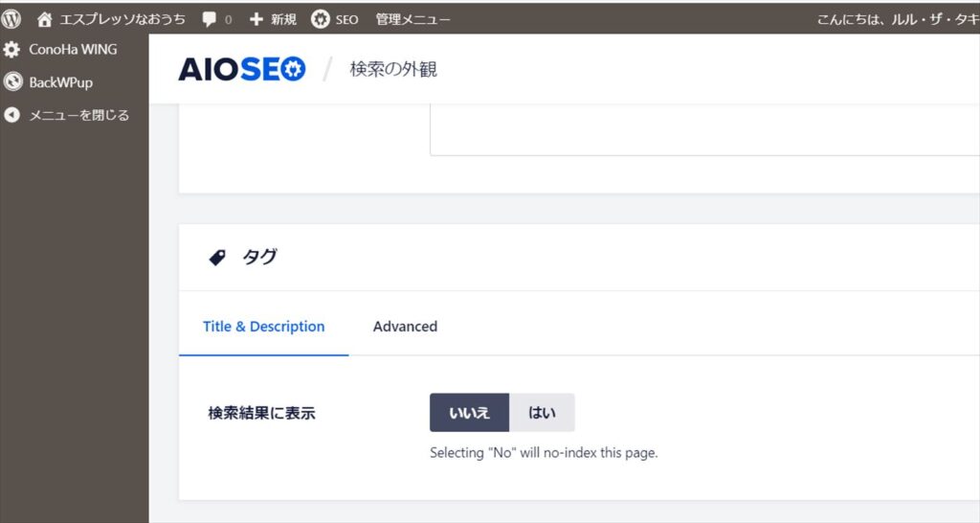This screenshot has width=980, height=523.
Task: Click the tag icon beside タグ
Action: point(217,257)
